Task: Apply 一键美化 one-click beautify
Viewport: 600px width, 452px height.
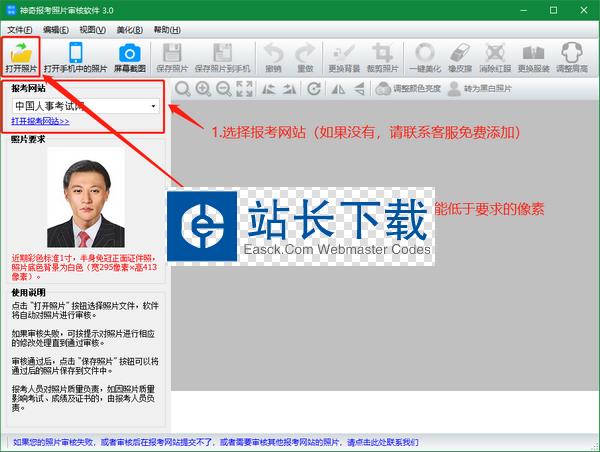Action: click(426, 58)
